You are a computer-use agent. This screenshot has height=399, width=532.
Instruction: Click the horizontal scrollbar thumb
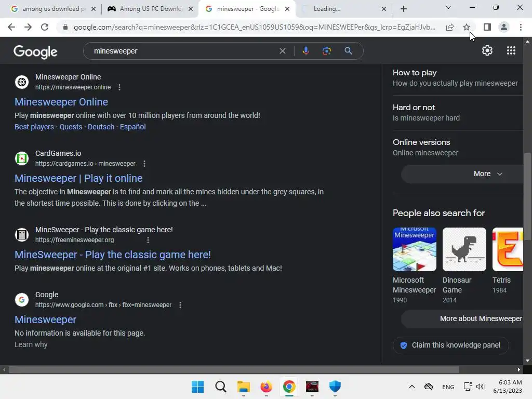click(234, 369)
